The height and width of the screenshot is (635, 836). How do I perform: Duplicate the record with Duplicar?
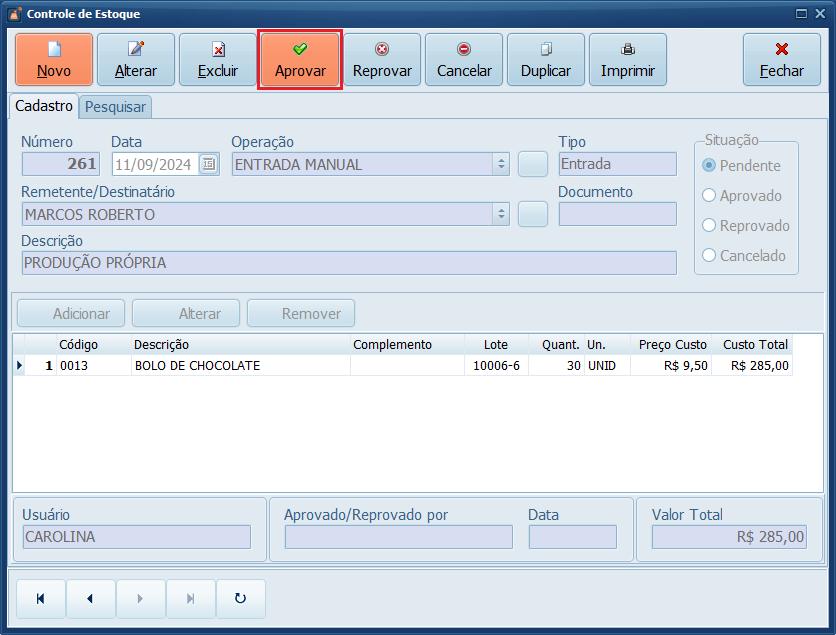(x=546, y=60)
